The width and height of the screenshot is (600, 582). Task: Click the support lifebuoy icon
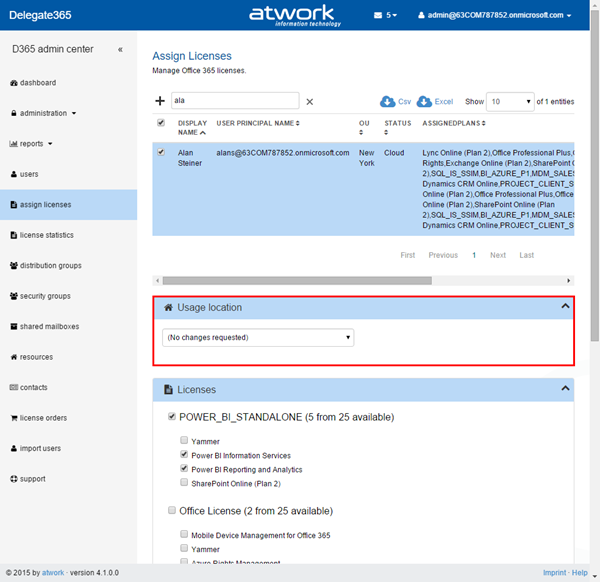(x=14, y=479)
